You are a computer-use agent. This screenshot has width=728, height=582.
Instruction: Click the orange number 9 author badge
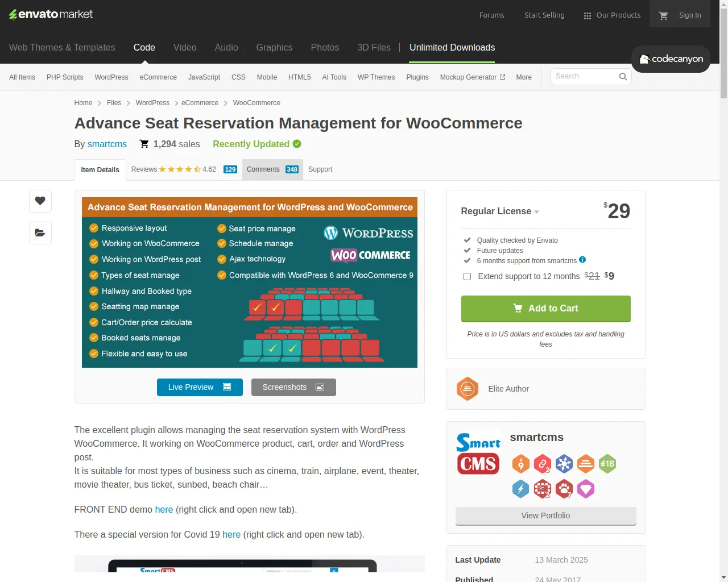(520, 464)
